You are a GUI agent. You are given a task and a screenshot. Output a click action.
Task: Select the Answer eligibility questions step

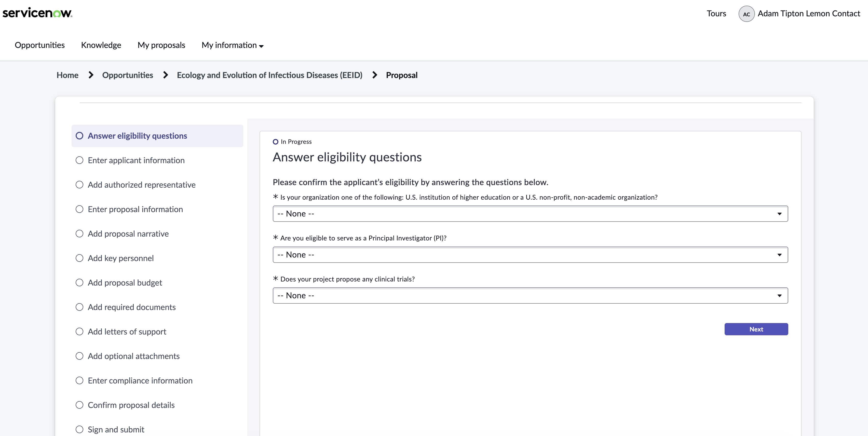(x=157, y=136)
